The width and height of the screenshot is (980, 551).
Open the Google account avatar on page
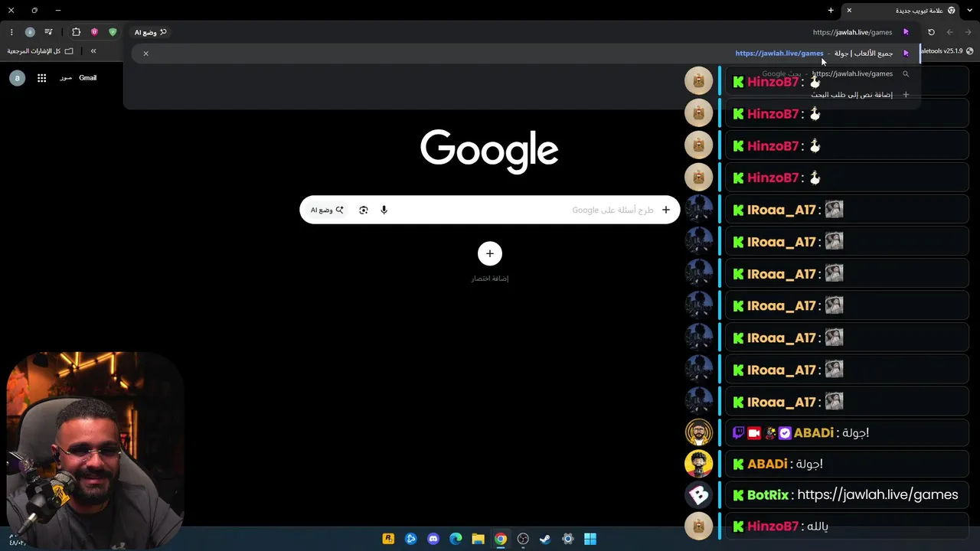[17, 78]
